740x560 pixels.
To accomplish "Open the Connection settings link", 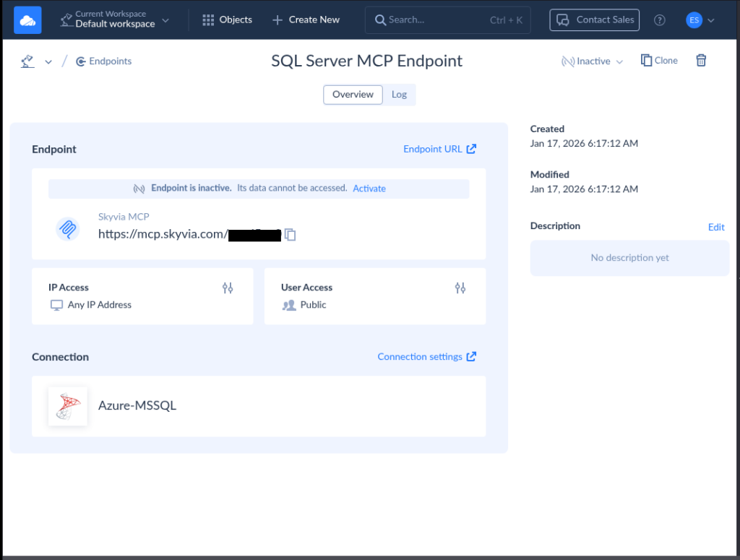I will (x=421, y=356).
